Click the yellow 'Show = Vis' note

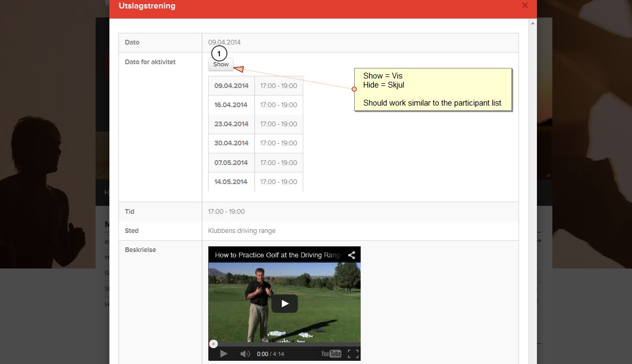(433, 89)
